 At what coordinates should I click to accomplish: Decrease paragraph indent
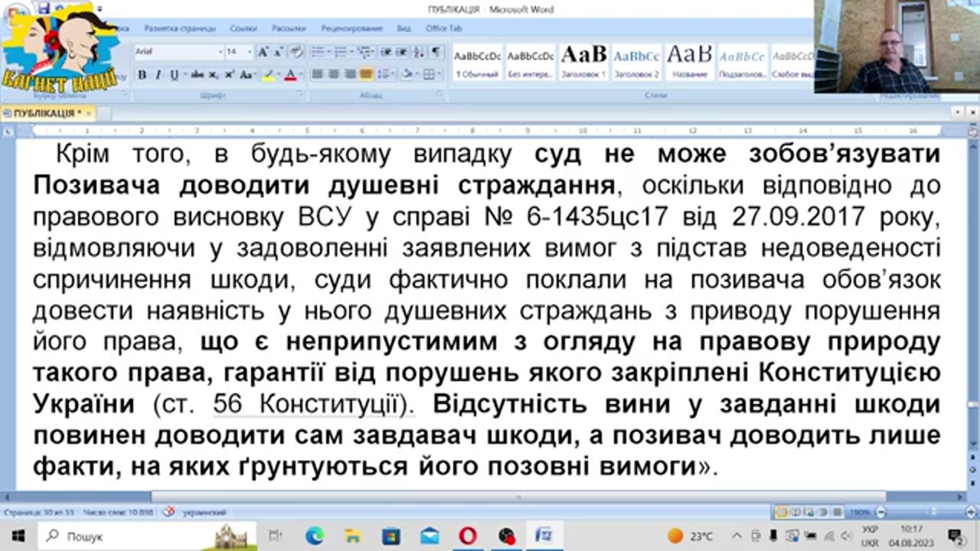[386, 52]
